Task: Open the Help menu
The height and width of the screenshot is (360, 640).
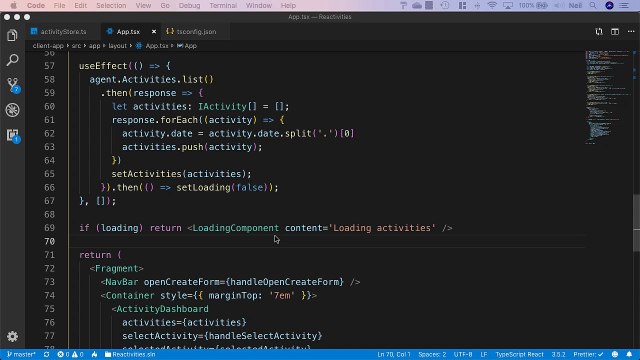Action: [x=288, y=5]
